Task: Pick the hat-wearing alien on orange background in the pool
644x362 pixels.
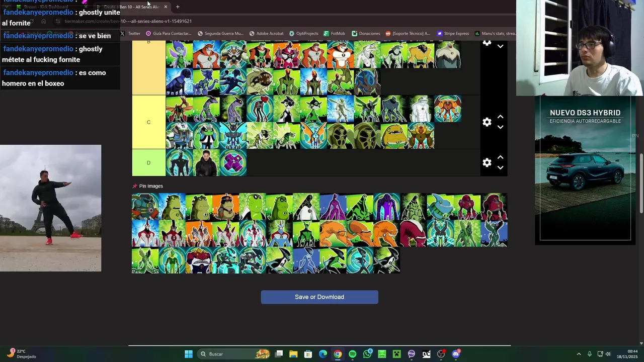Action: (x=225, y=207)
